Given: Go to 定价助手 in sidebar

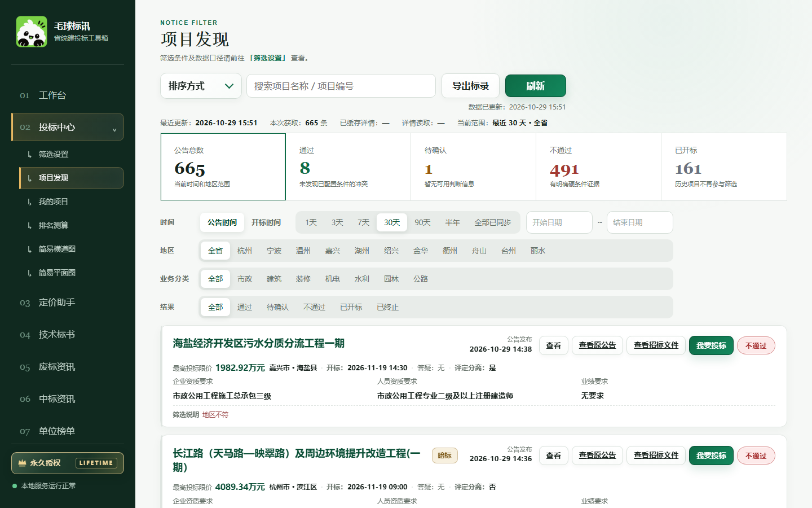Looking at the screenshot, I should click(x=68, y=302).
